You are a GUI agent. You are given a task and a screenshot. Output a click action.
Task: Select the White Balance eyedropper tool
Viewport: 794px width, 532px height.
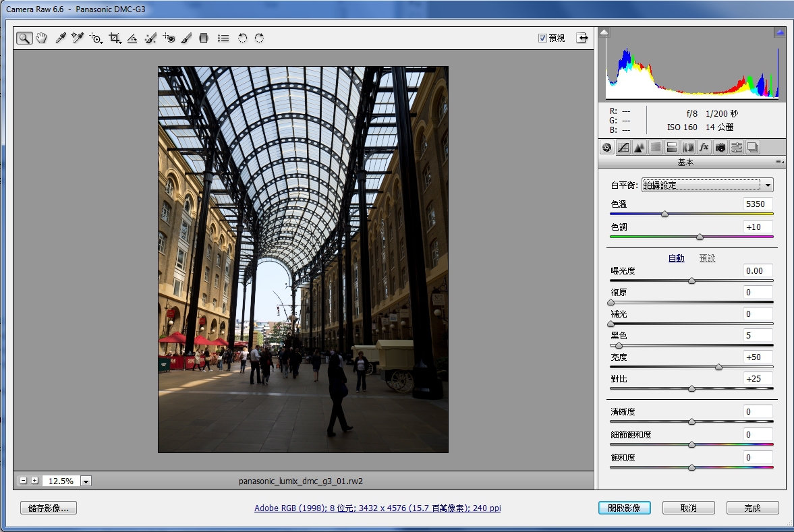(x=60, y=38)
